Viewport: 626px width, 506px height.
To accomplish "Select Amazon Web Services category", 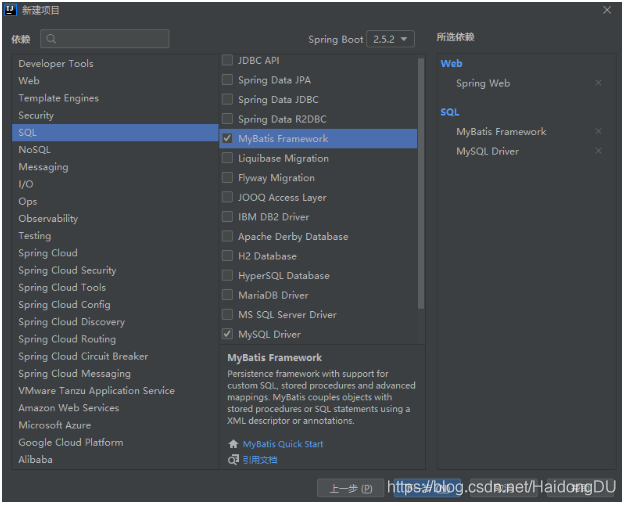I will pos(115,408).
